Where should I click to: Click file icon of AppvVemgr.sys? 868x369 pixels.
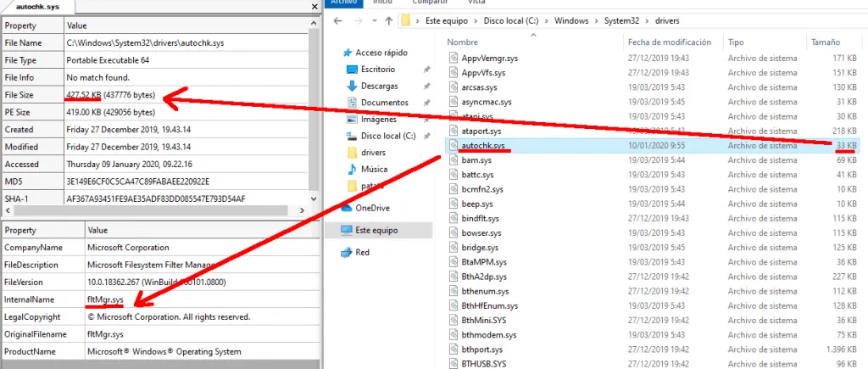(x=453, y=59)
